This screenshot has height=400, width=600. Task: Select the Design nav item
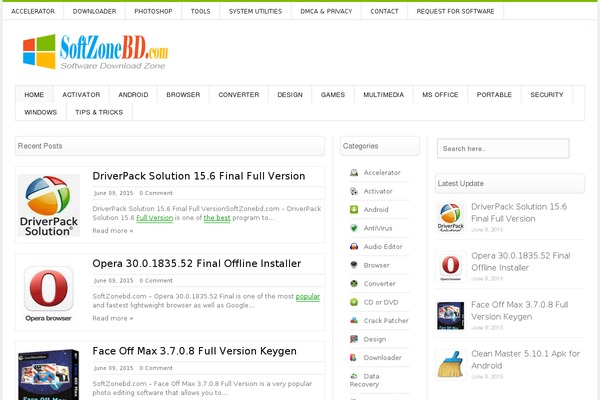coord(290,95)
